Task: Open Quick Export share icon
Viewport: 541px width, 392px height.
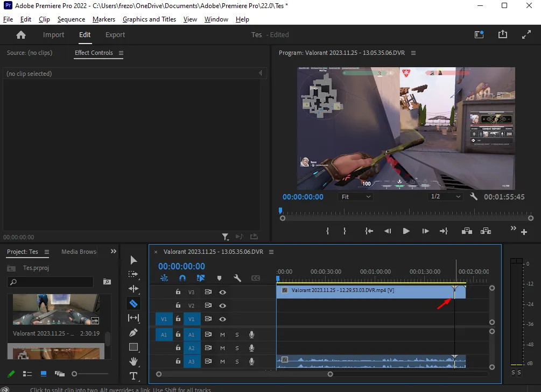Action: point(503,34)
